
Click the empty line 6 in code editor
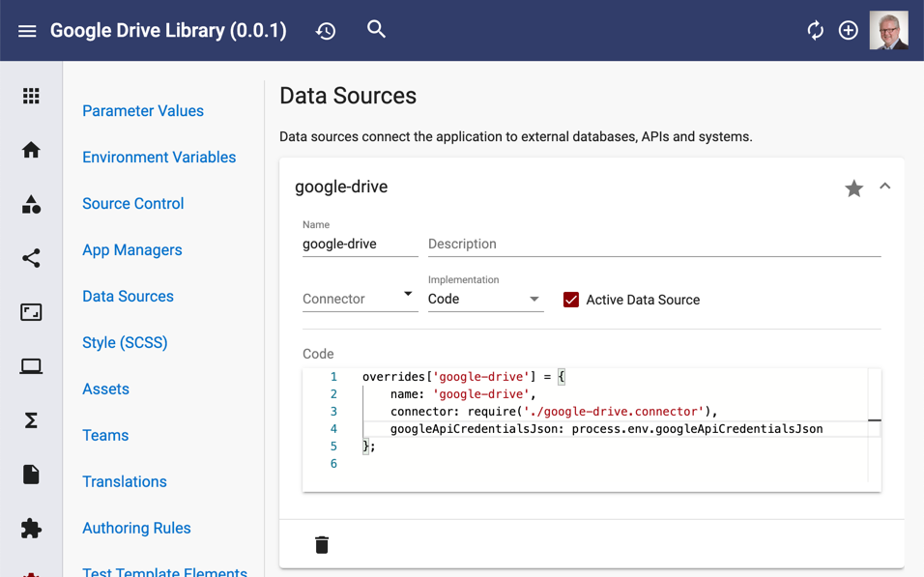pyautogui.click(x=613, y=464)
